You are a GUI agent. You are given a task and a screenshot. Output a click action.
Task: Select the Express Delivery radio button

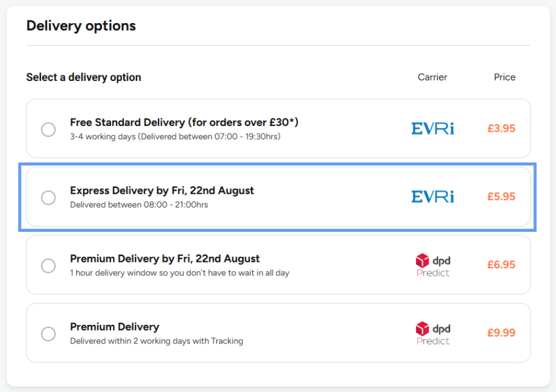[x=48, y=197]
